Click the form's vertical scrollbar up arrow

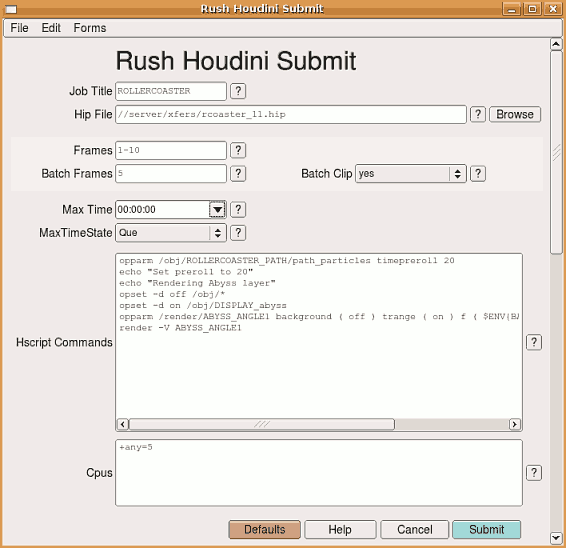point(556,44)
